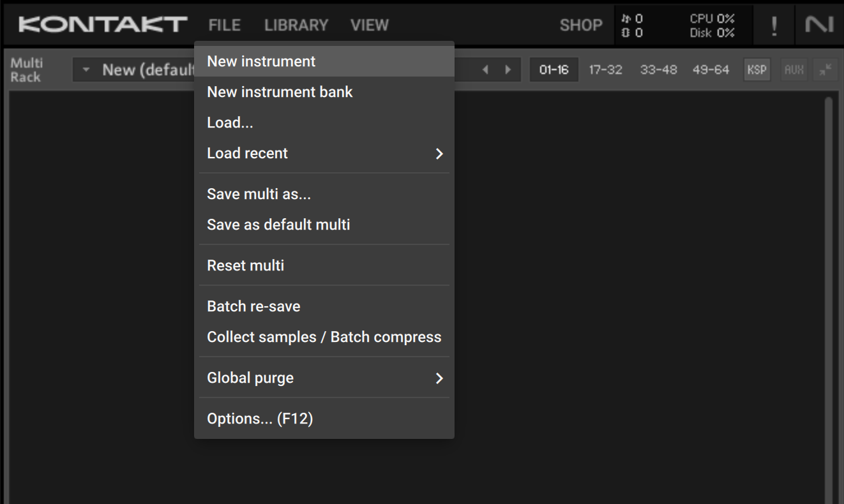844x504 pixels.
Task: Choose New instrument bank
Action: pos(324,92)
